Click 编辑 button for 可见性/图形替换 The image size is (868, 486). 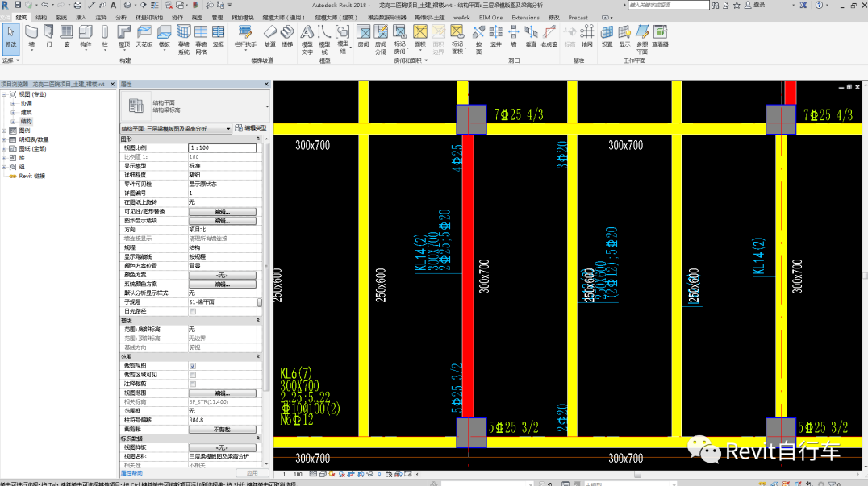(x=222, y=211)
